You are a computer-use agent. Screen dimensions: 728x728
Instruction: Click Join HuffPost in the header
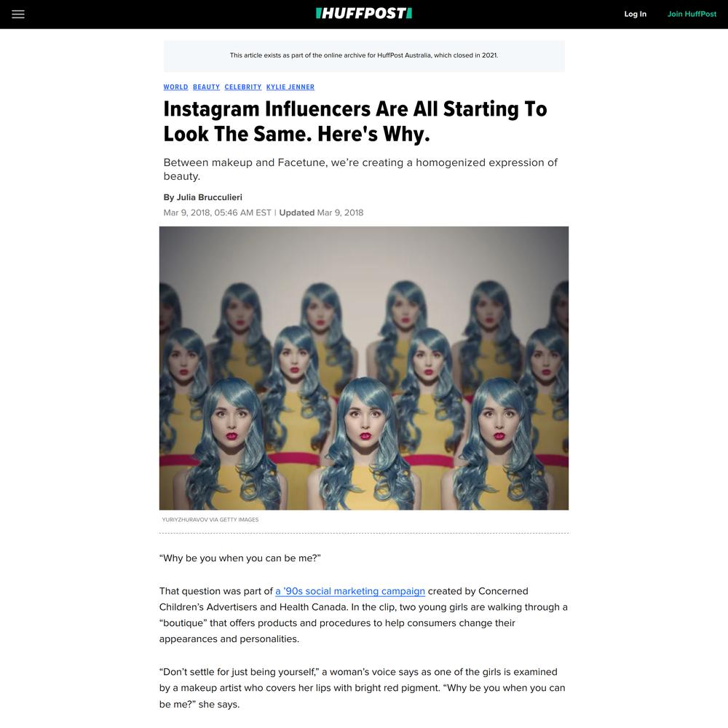coord(692,14)
